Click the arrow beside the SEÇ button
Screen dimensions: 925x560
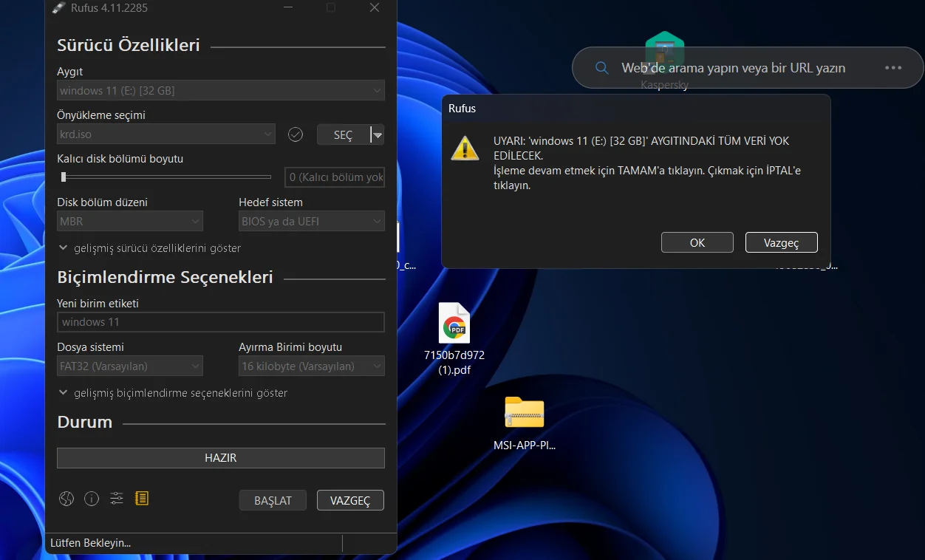pos(378,134)
